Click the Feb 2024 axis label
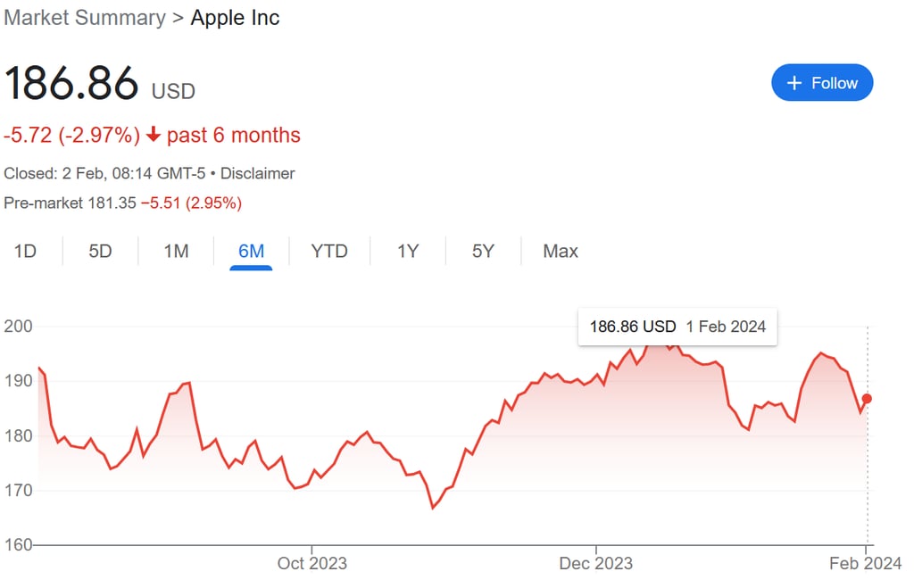Screen dimensions: 914x588 868,563
